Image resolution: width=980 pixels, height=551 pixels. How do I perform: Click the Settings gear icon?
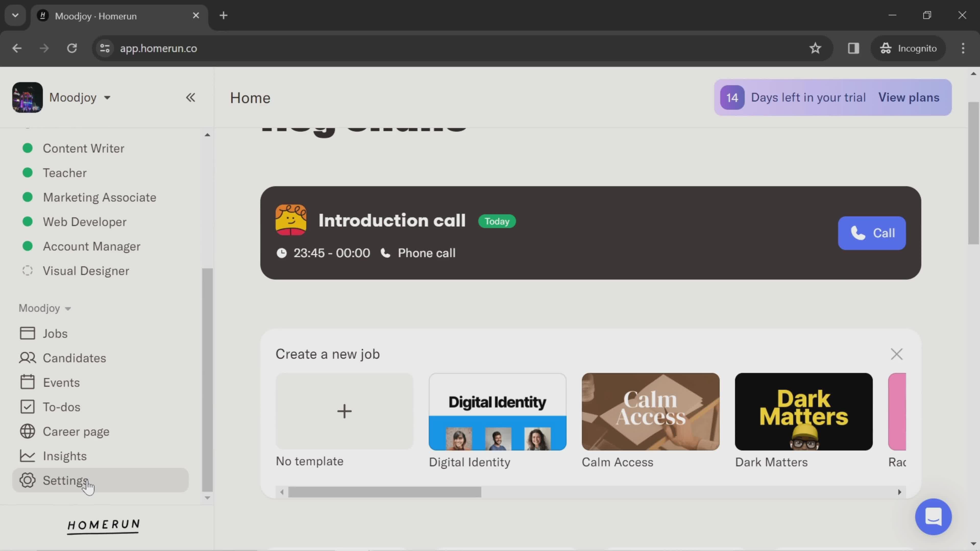(x=27, y=480)
